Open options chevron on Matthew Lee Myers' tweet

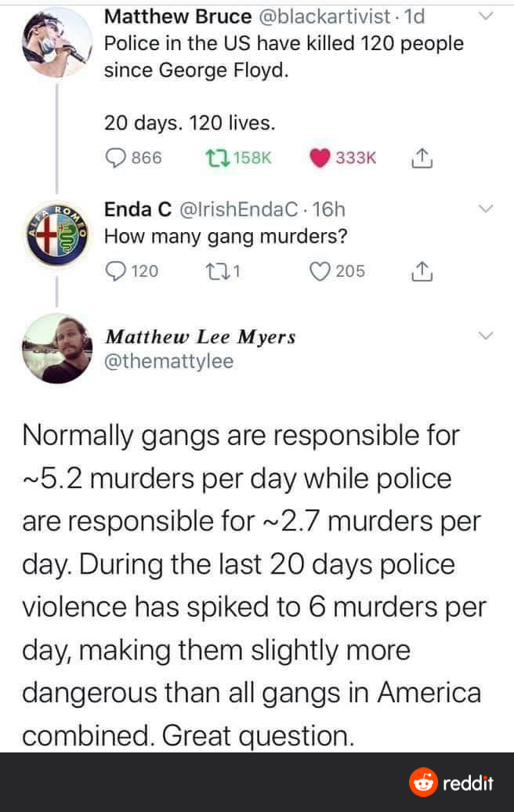click(x=486, y=336)
